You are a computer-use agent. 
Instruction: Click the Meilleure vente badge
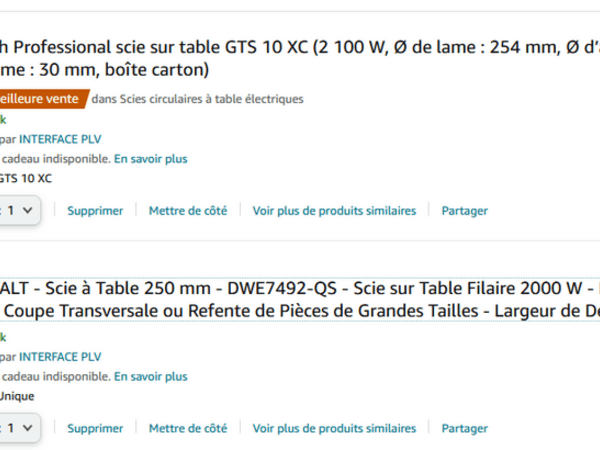(44, 99)
